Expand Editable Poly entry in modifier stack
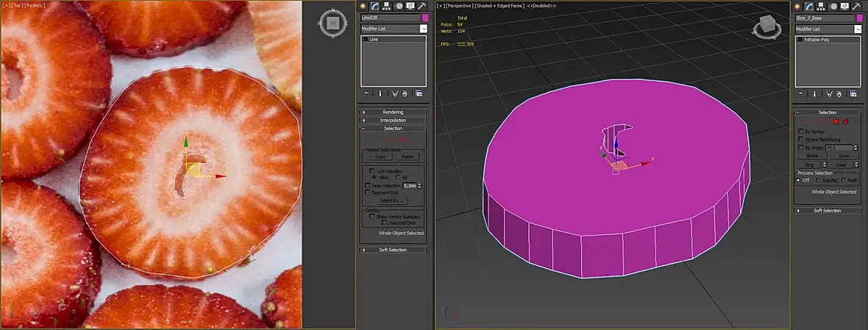This screenshot has width=868, height=330. tap(800, 39)
